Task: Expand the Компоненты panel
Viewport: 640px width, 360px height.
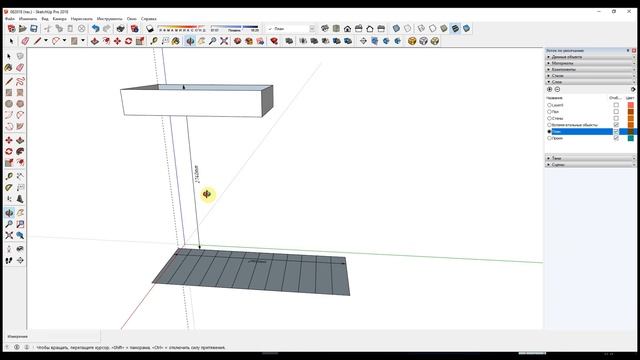Action: tap(590, 69)
